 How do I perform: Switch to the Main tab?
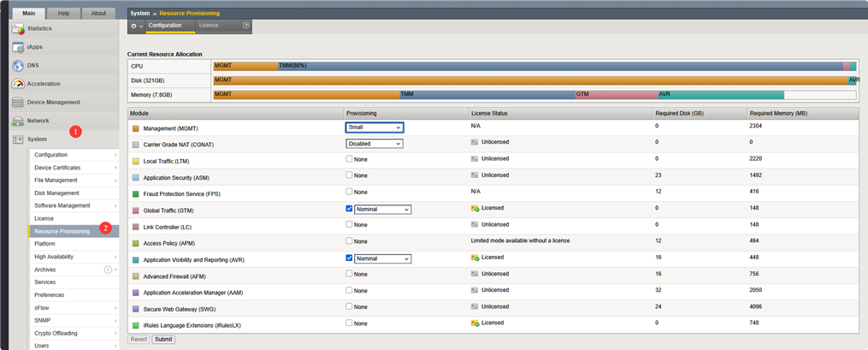29,14
